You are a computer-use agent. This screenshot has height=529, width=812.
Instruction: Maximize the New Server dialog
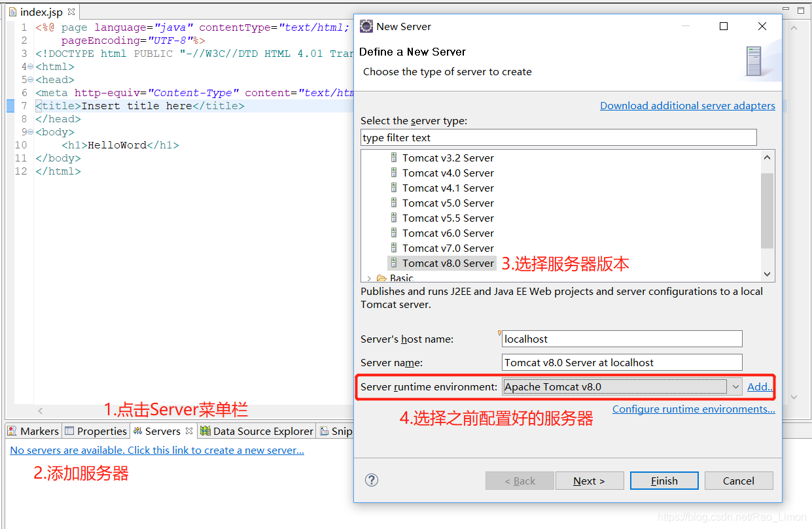click(724, 26)
